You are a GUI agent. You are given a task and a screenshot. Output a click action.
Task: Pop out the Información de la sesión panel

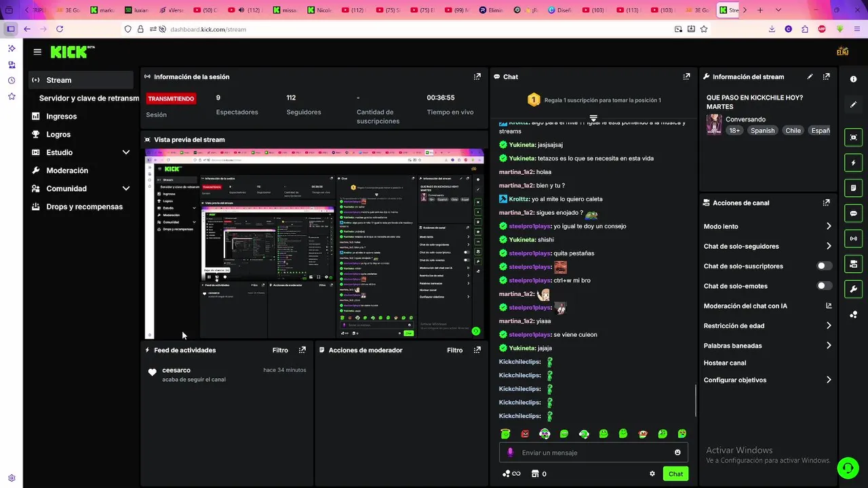[x=477, y=77]
